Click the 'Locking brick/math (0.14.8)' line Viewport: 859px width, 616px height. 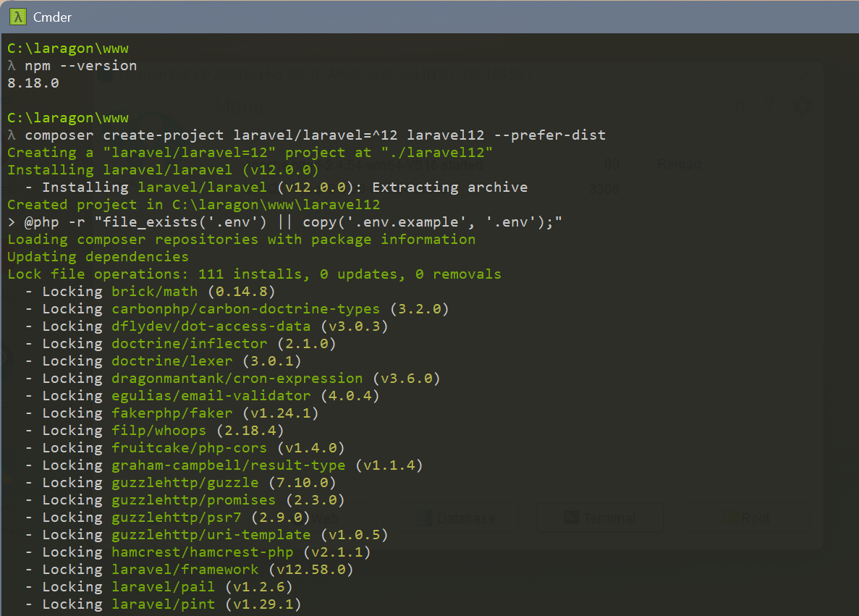(150, 292)
